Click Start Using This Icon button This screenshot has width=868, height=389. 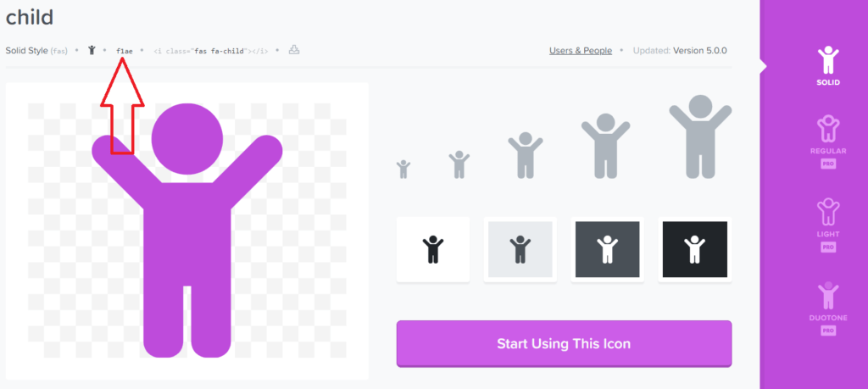[564, 343]
